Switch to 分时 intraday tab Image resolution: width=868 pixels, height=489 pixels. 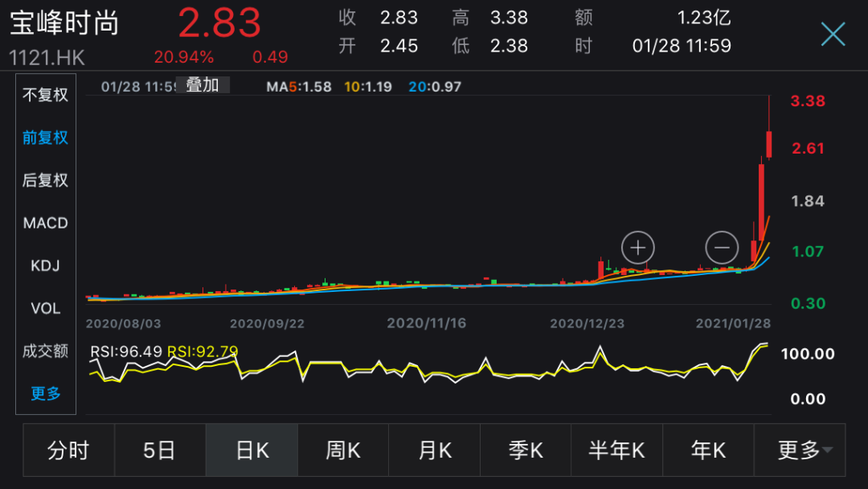coord(68,450)
